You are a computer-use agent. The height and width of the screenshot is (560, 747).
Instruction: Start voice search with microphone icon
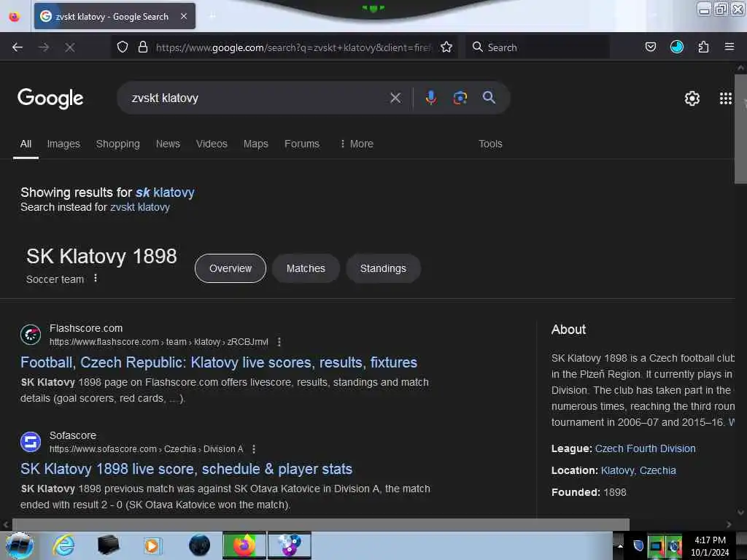430,98
